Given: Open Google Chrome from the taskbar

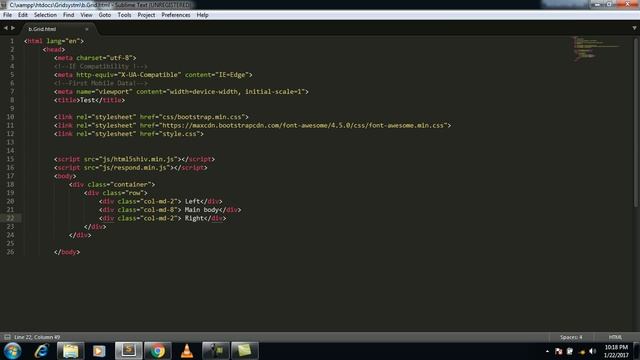Looking at the screenshot, I should click(x=158, y=351).
